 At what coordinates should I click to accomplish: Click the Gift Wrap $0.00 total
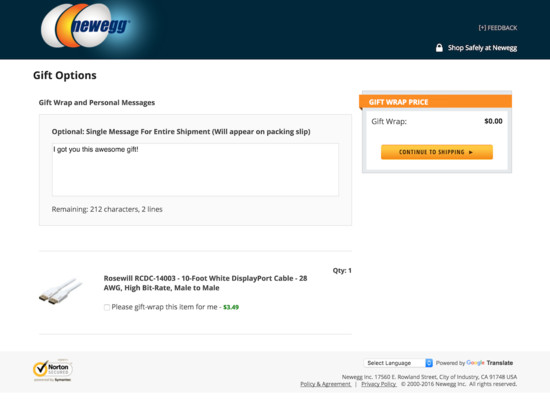coord(493,121)
